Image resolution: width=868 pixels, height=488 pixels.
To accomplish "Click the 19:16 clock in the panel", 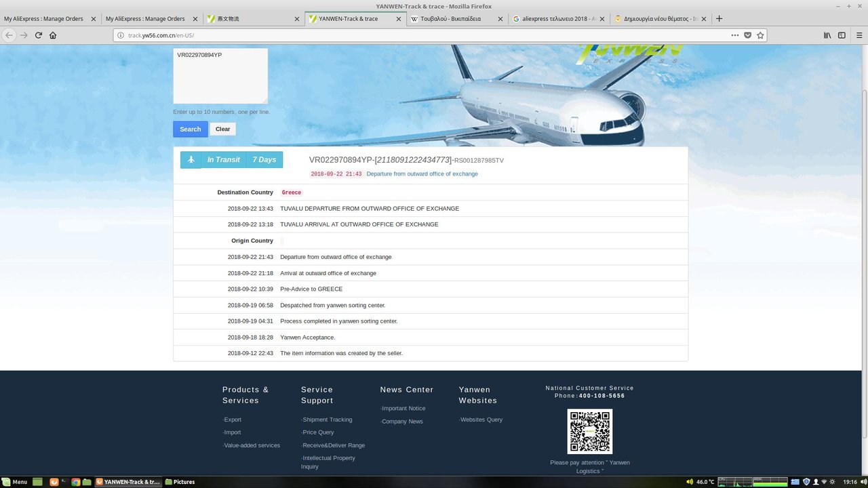I will pyautogui.click(x=850, y=482).
